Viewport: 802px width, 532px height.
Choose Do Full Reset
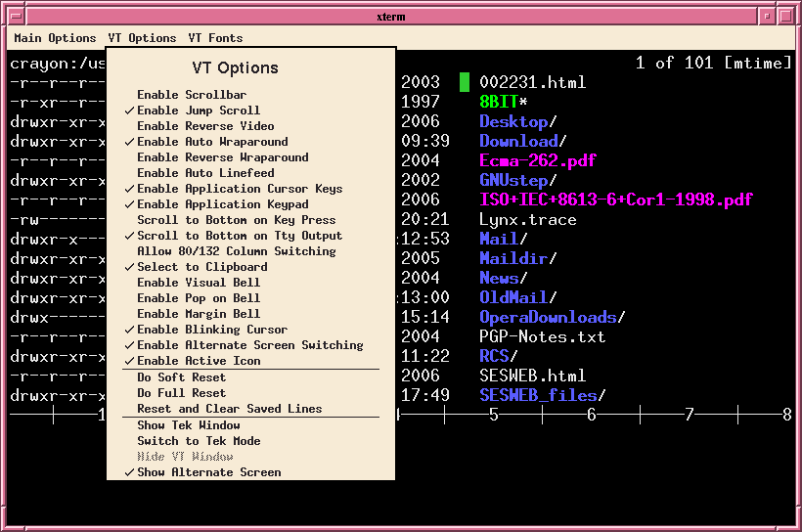(x=181, y=393)
